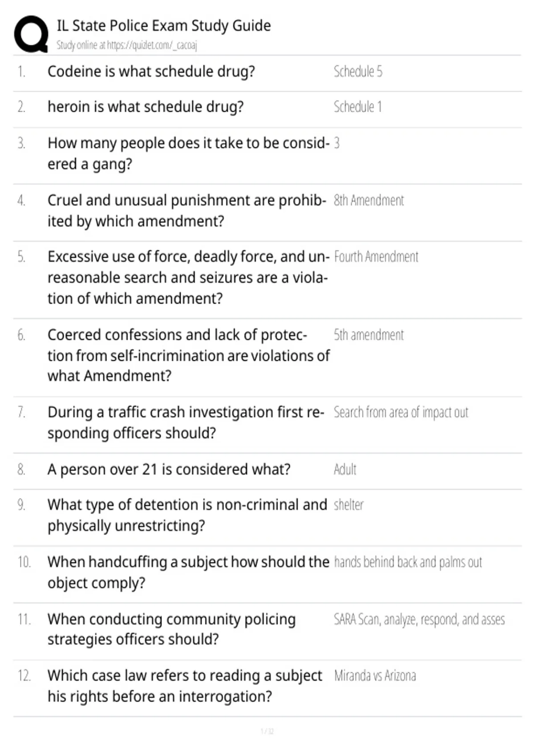The image size is (534, 756).
Task: Select the gang people count question
Action: [x=188, y=153]
